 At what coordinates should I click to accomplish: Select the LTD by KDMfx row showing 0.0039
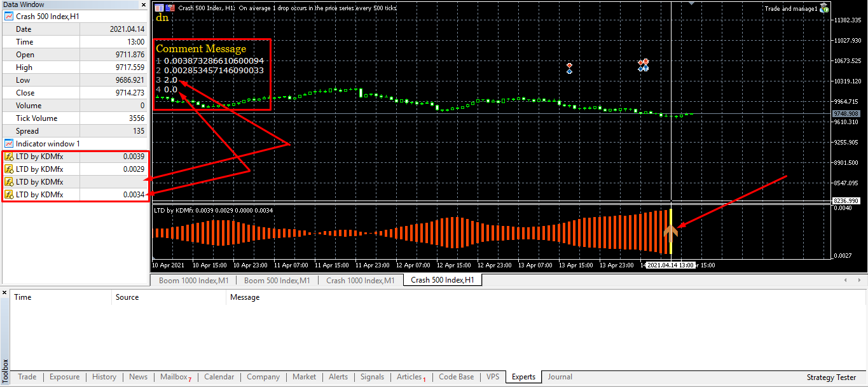tap(74, 156)
